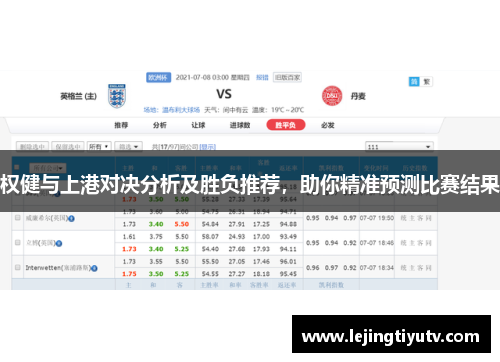
Task: Click the 主胜率 footer label
Action: tap(209, 285)
